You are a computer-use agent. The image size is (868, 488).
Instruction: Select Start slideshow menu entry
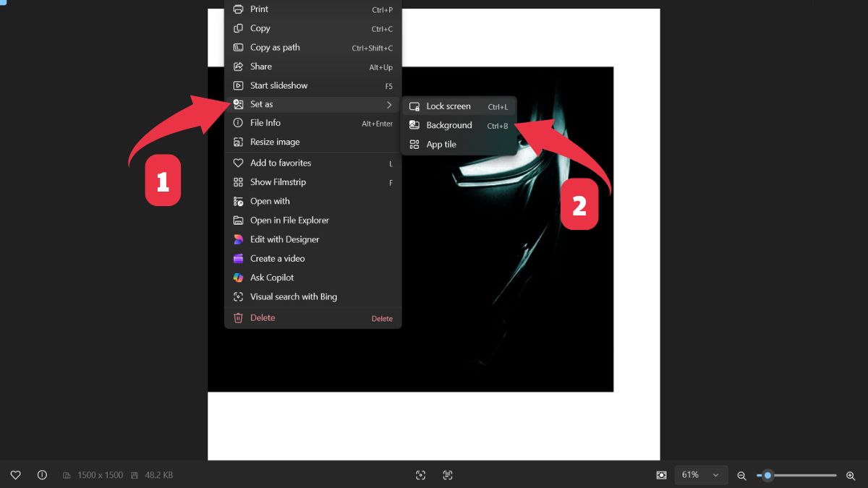coord(312,85)
